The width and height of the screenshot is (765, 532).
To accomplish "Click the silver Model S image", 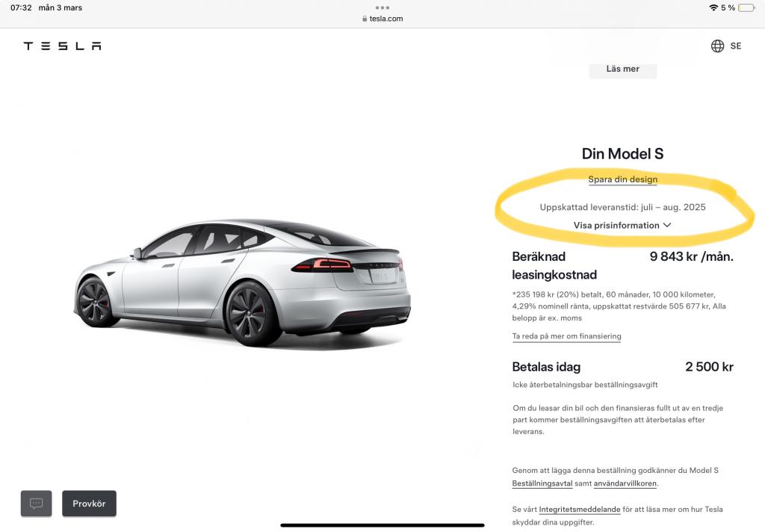I will click(x=243, y=282).
